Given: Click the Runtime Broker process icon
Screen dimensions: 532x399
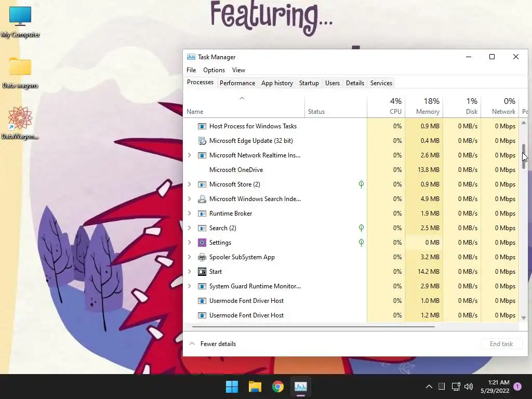Looking at the screenshot, I should (202, 214).
